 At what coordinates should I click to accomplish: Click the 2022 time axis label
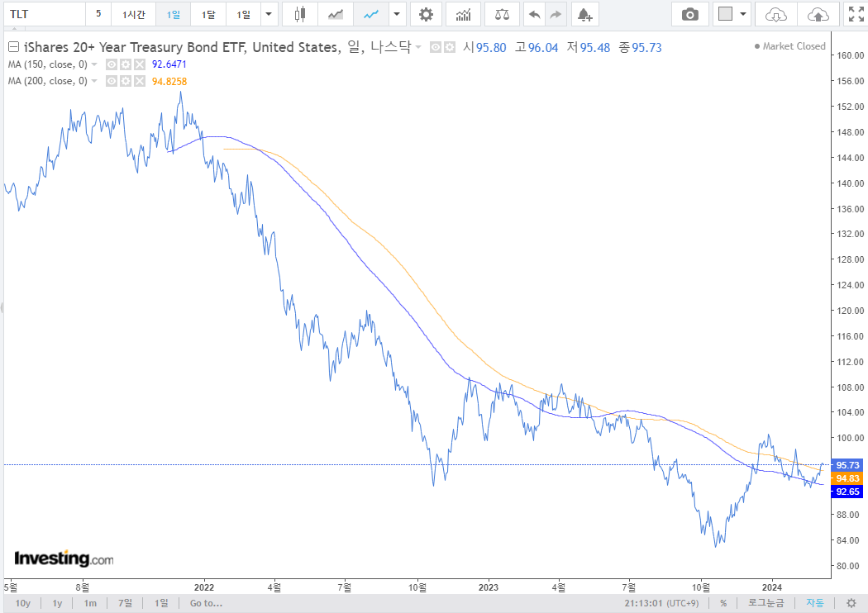point(203,587)
